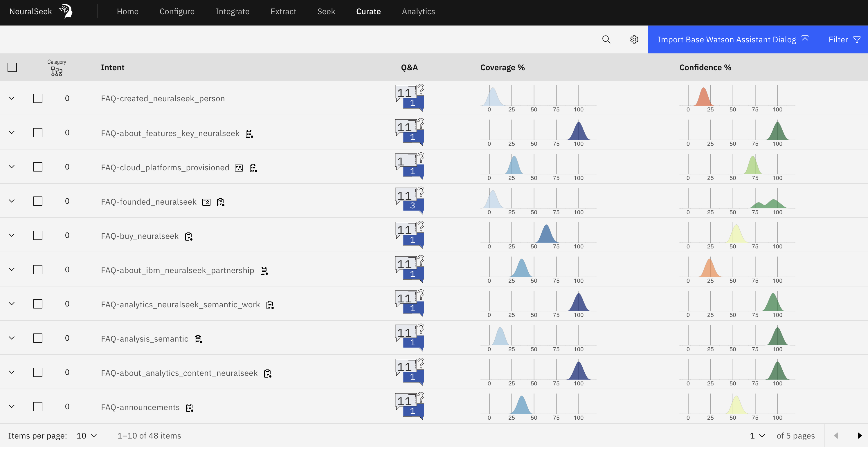Open the page number dropdown

[757, 436]
